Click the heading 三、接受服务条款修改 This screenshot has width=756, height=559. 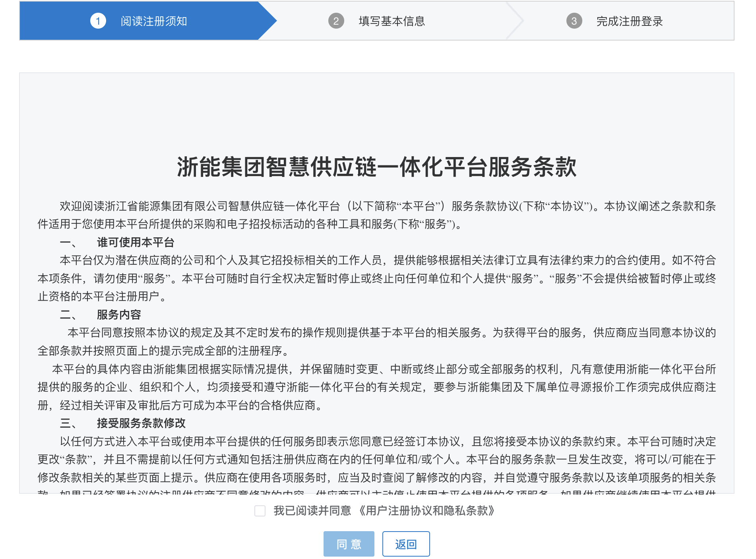(123, 423)
